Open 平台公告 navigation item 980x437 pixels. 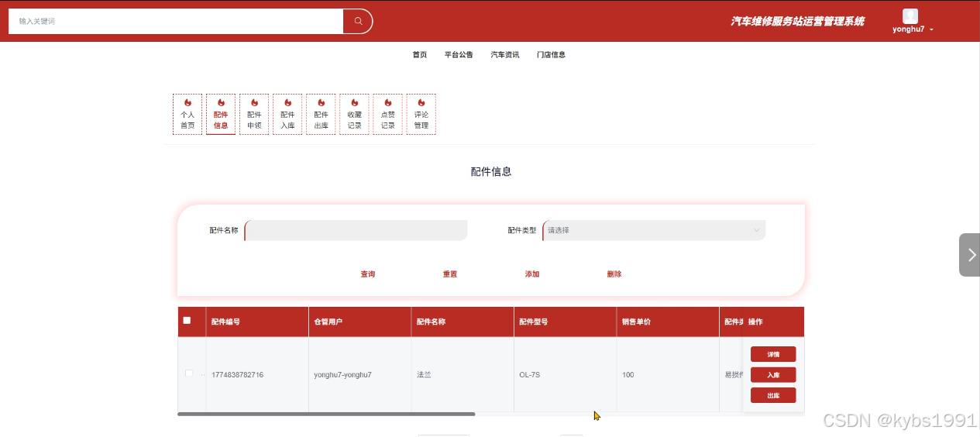click(x=459, y=55)
